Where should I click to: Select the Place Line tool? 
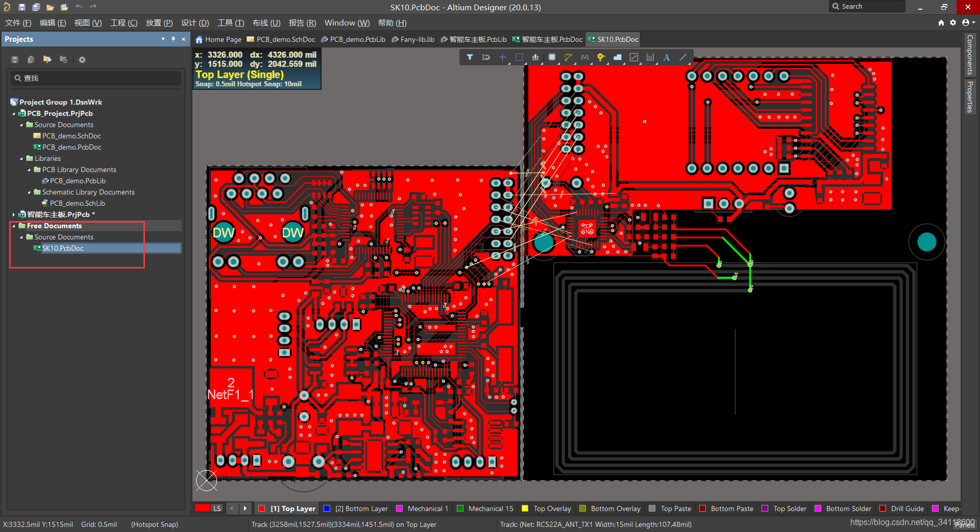[x=683, y=57]
